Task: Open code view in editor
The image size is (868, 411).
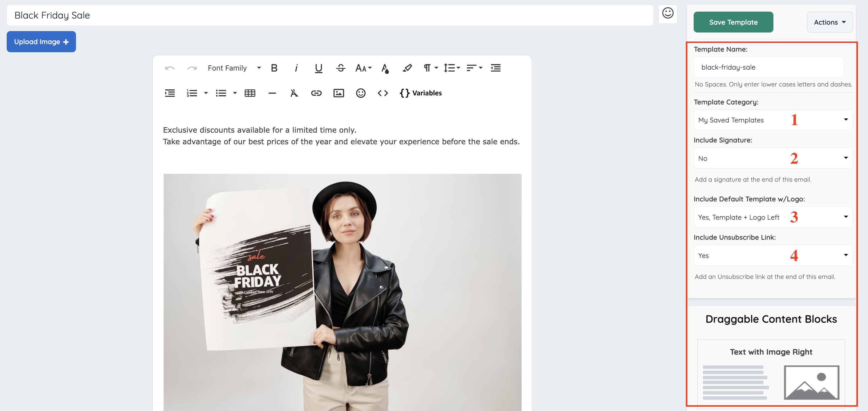Action: (382, 93)
